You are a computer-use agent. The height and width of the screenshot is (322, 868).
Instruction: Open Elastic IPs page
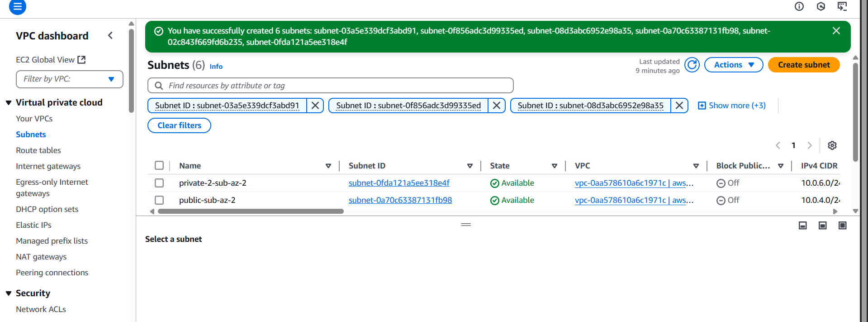[34, 225]
